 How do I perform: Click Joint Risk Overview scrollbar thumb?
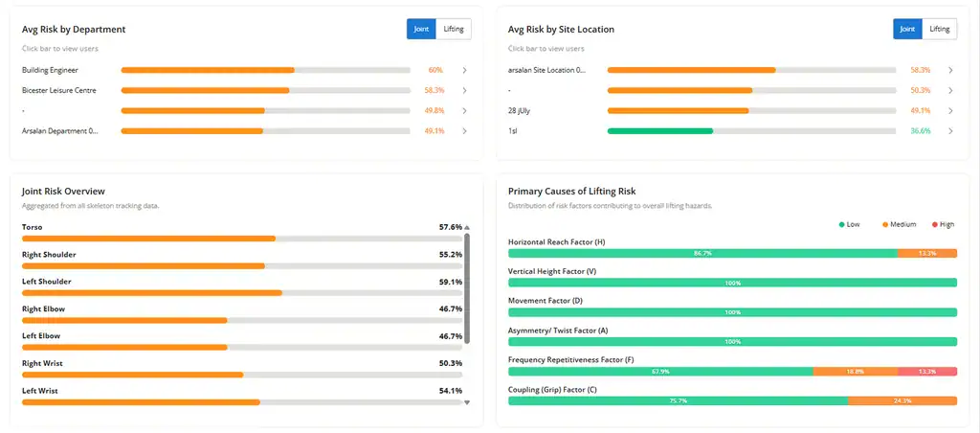[467, 287]
